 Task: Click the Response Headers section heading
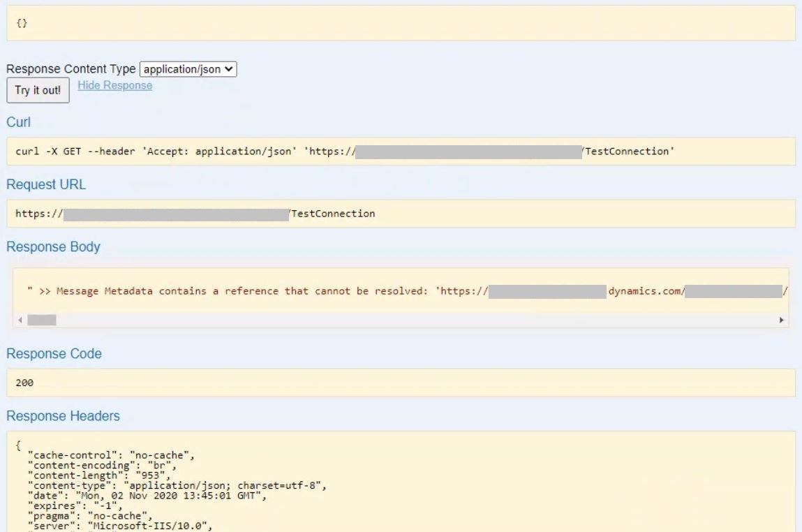[64, 416]
